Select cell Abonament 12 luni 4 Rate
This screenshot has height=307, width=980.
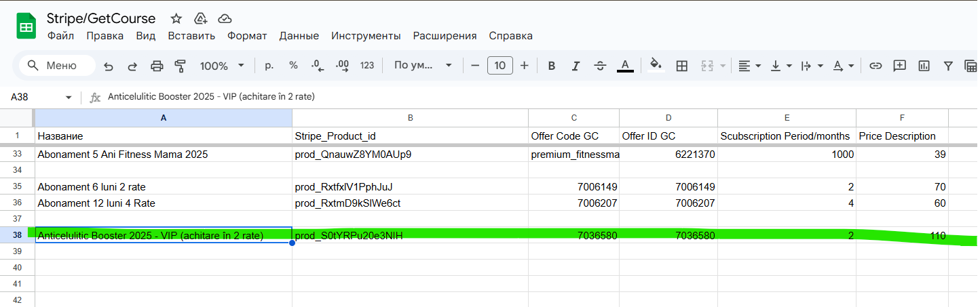(164, 203)
